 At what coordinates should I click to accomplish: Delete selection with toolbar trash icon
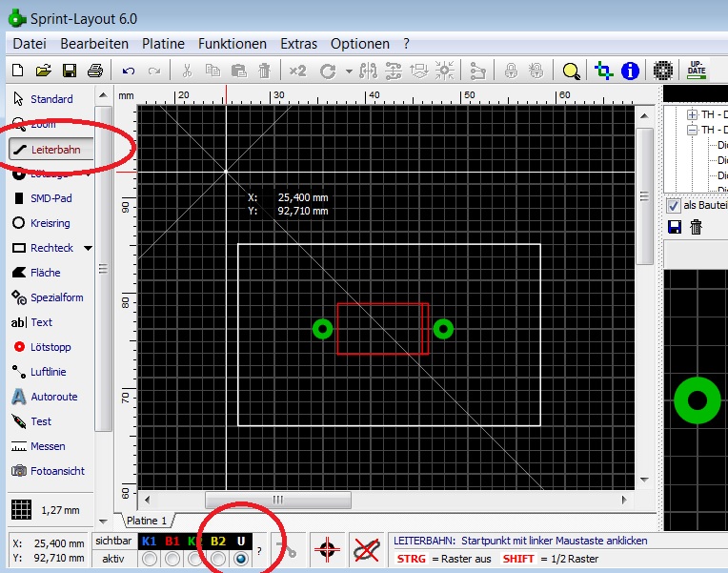(264, 71)
